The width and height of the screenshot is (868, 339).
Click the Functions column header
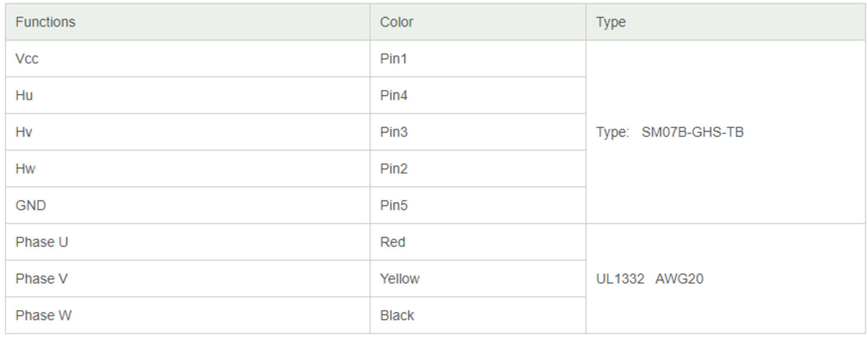tap(45, 22)
